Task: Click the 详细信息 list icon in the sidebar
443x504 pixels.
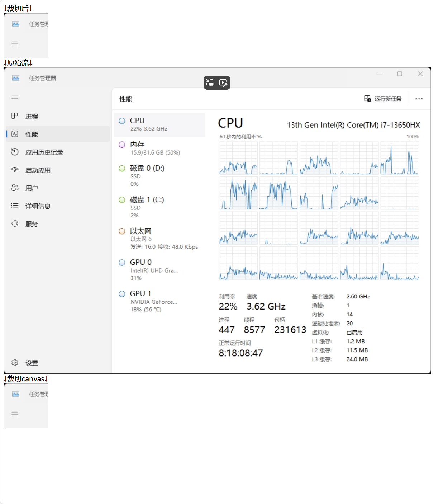Action: tap(15, 206)
